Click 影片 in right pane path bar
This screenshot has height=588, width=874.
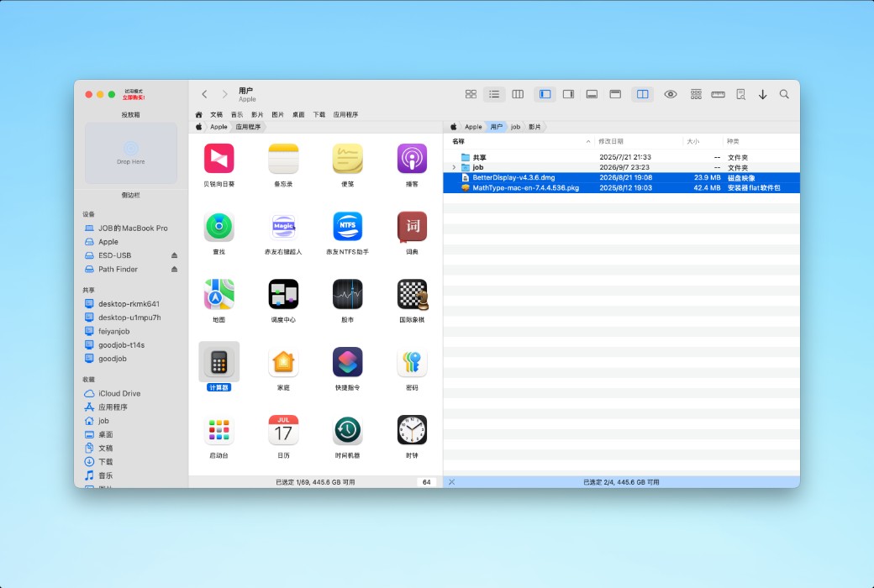[x=534, y=127]
